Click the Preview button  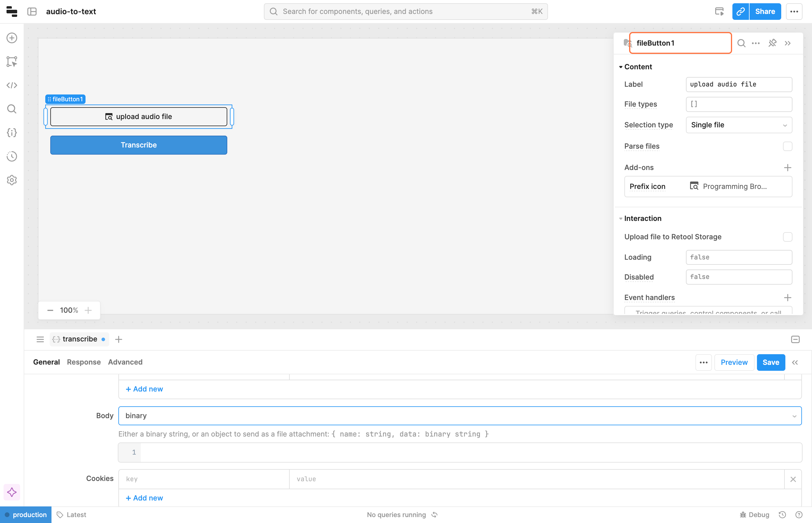click(734, 362)
